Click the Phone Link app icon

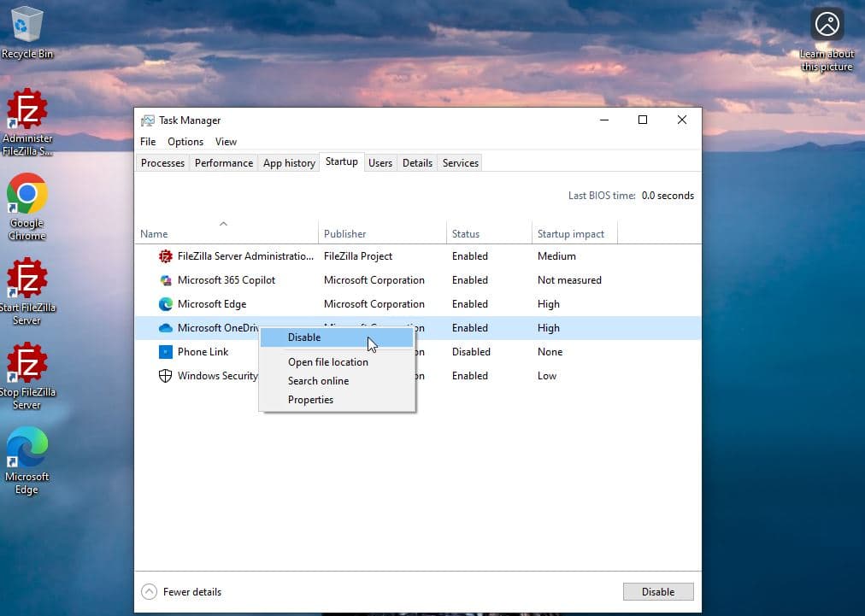[x=166, y=352]
